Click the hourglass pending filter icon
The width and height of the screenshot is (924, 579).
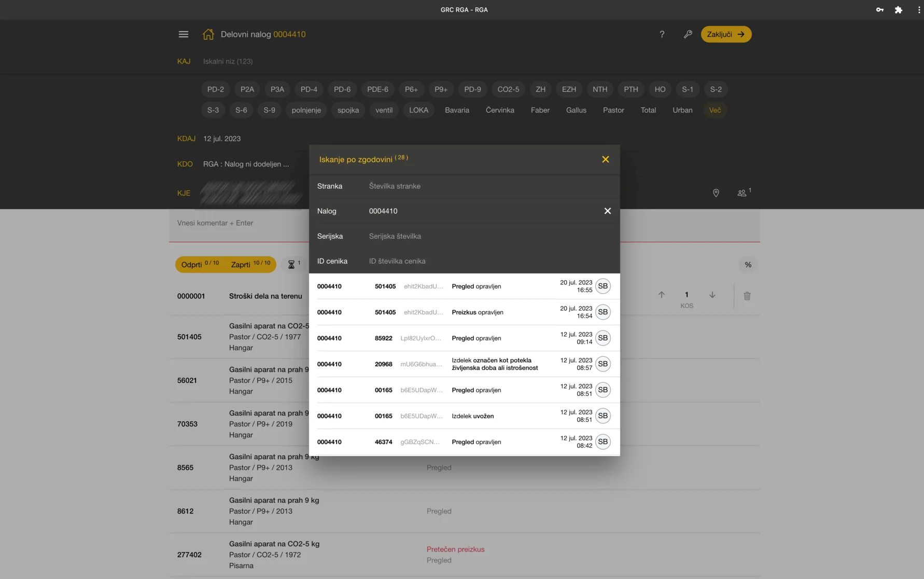coord(291,265)
